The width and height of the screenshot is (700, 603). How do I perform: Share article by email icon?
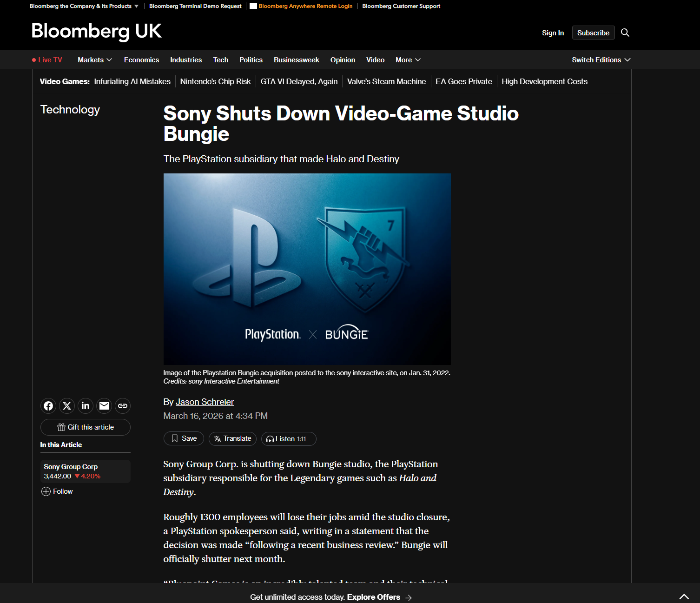point(104,406)
